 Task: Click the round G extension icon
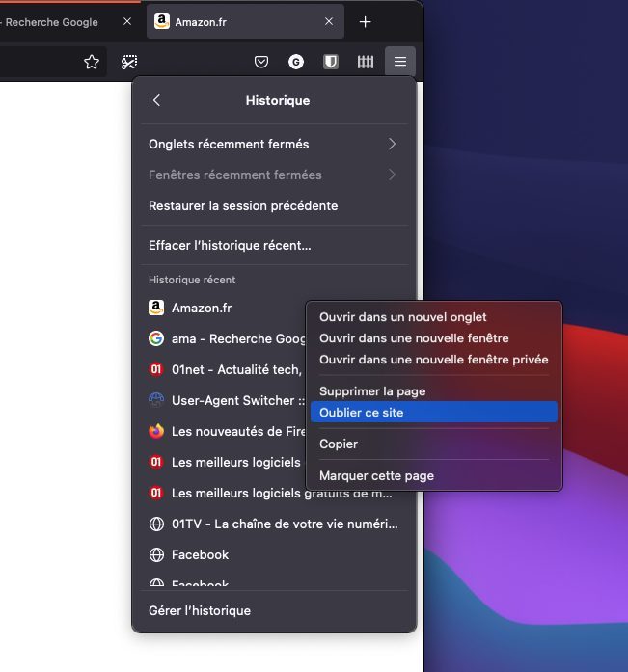(x=296, y=62)
